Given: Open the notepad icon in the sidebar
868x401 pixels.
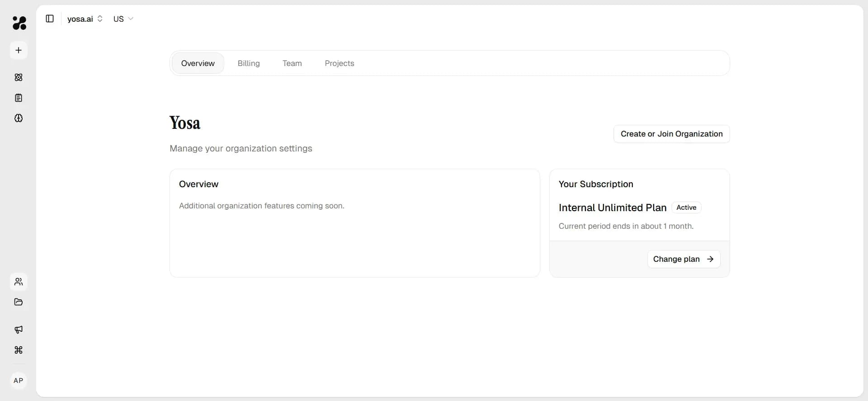Looking at the screenshot, I should click(x=19, y=98).
